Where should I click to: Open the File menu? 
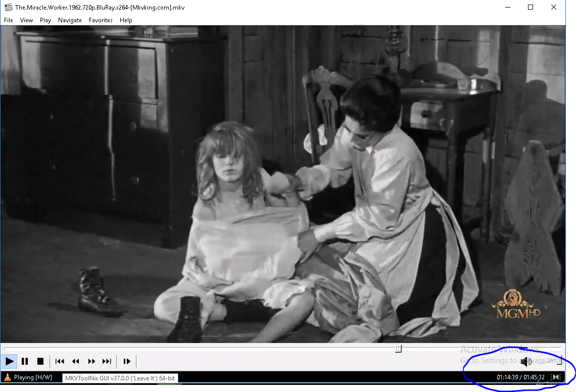point(9,20)
